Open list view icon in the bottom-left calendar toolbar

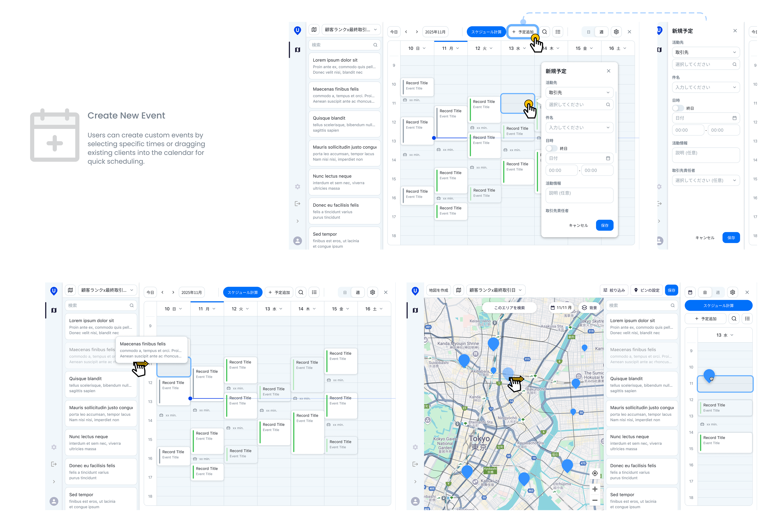click(314, 292)
